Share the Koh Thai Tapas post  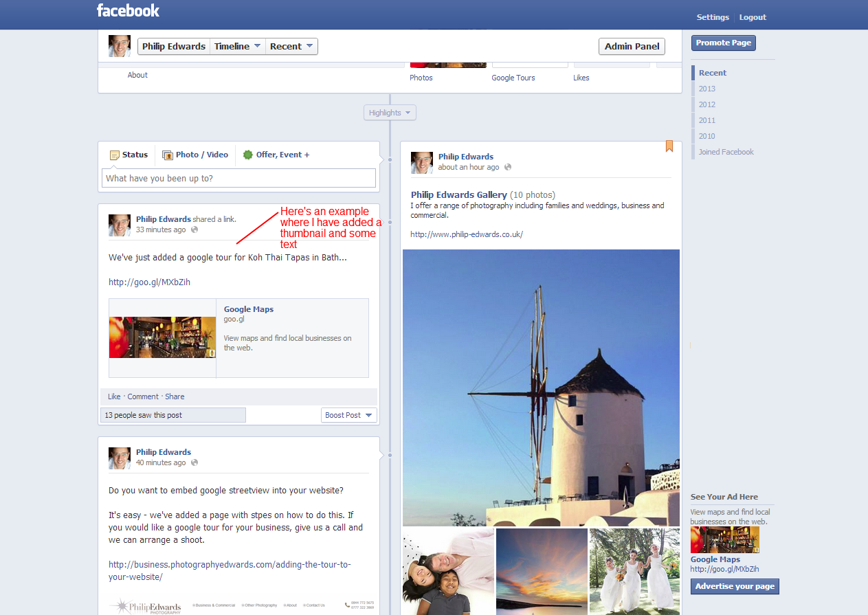tap(175, 396)
